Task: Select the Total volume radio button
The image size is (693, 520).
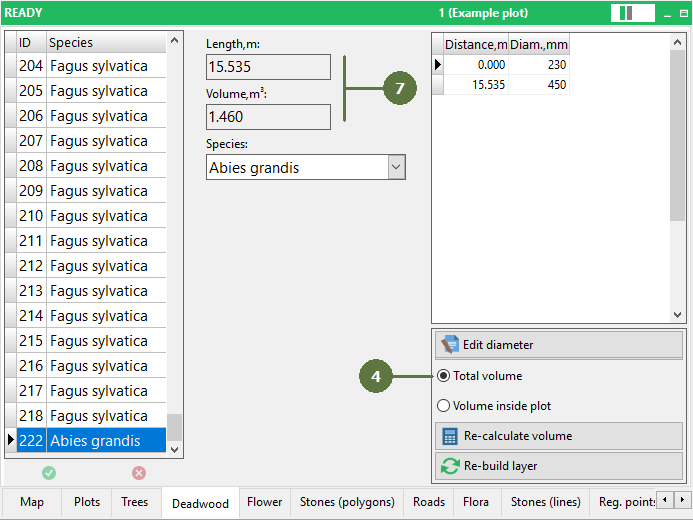Action: tap(443, 376)
